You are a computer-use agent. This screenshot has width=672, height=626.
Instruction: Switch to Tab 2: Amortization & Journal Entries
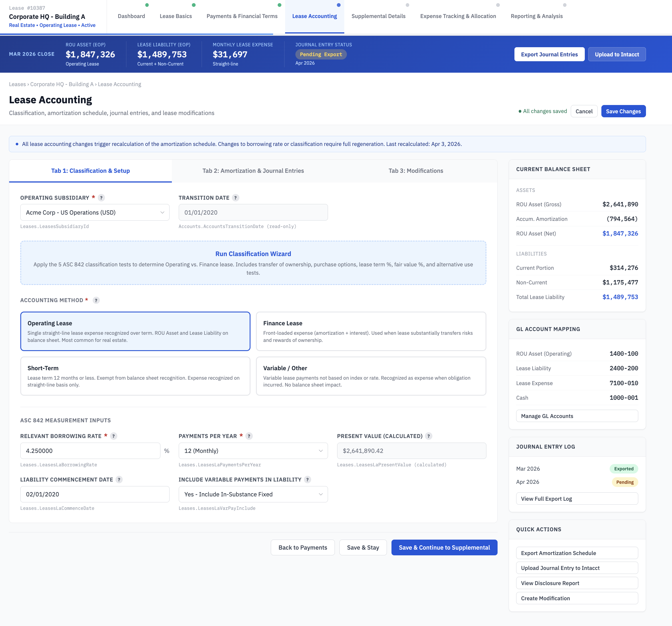pyautogui.click(x=253, y=171)
